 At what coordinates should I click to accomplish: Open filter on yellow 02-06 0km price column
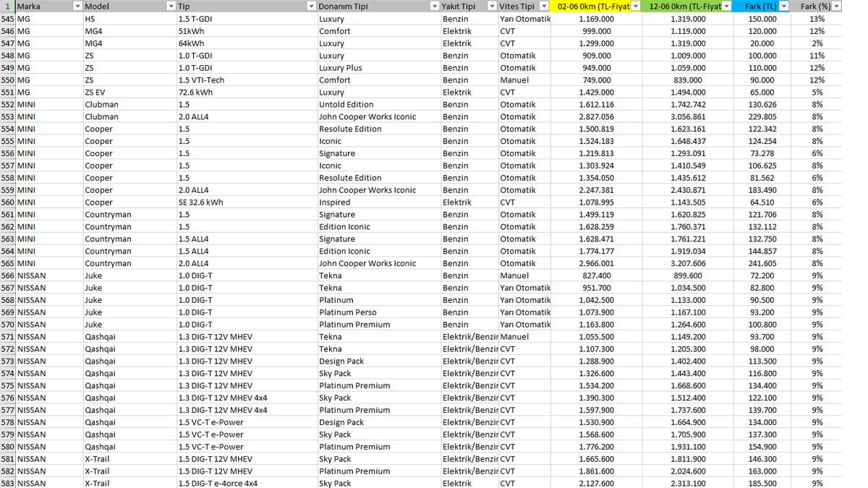(x=636, y=7)
